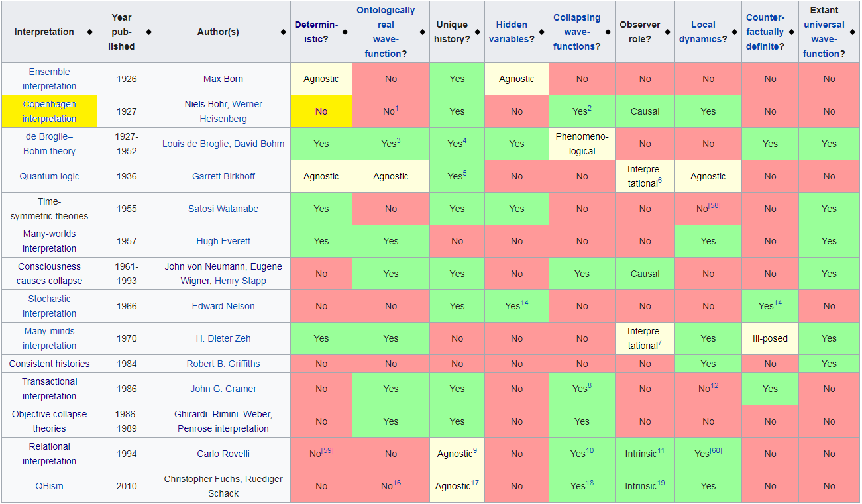The width and height of the screenshot is (862, 504).
Task: Sort by Local dynamics column arrows
Action: 734,32
